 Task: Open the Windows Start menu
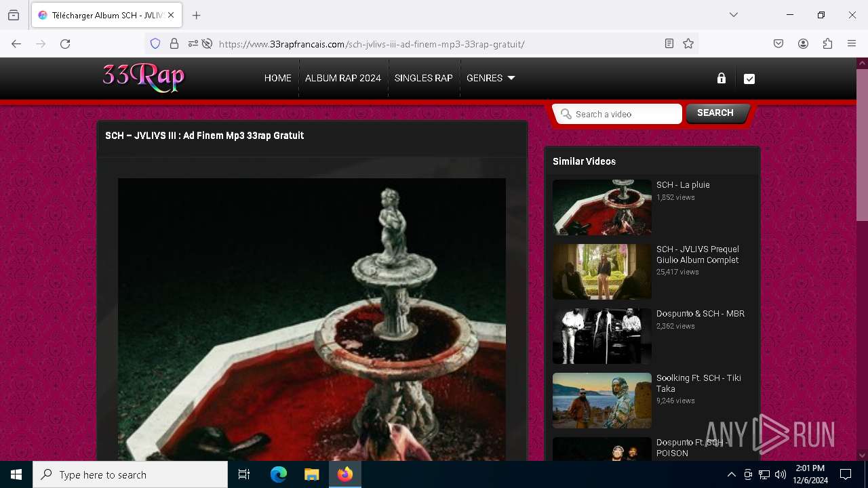coord(16,474)
